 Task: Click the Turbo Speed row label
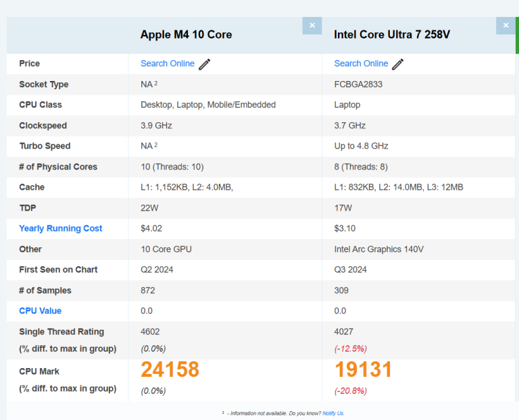click(45, 146)
